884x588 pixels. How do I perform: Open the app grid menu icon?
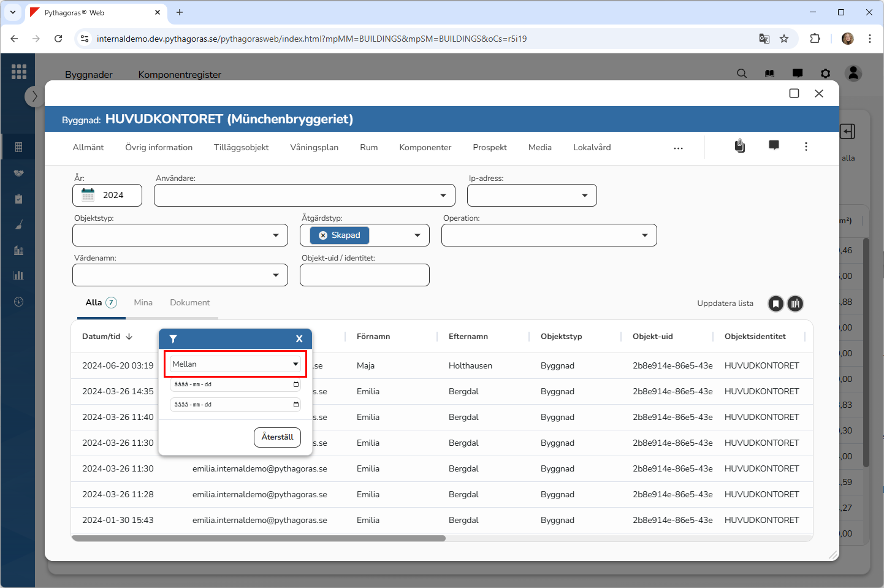(x=19, y=72)
